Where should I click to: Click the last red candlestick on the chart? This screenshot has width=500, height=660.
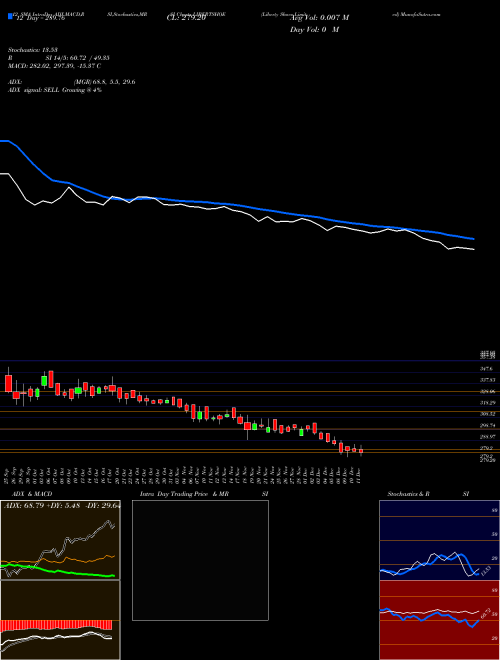[x=361, y=450]
